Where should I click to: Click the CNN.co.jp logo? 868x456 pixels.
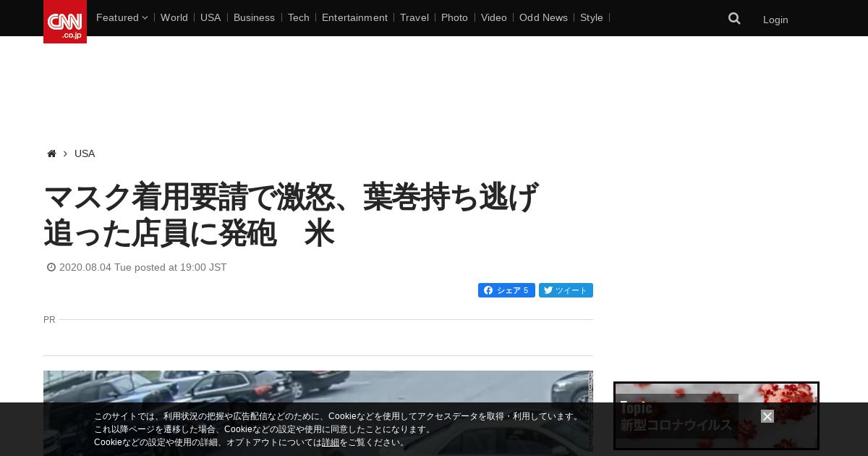pos(65,22)
